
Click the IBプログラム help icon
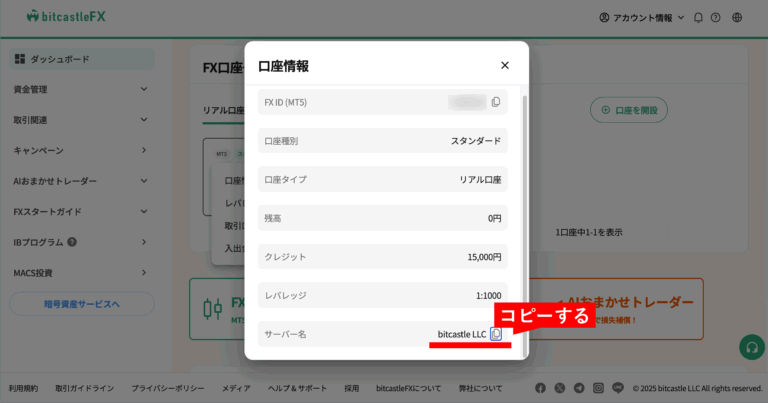(x=72, y=242)
